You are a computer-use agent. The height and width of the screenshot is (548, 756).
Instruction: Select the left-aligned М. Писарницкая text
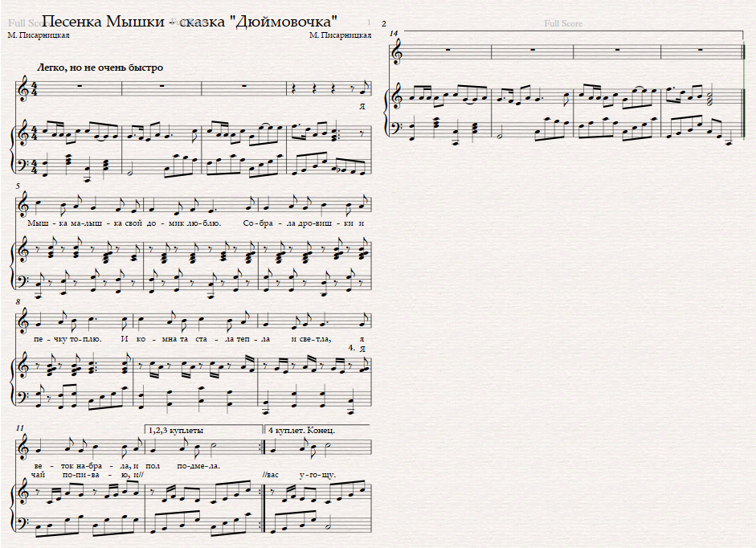coord(39,35)
